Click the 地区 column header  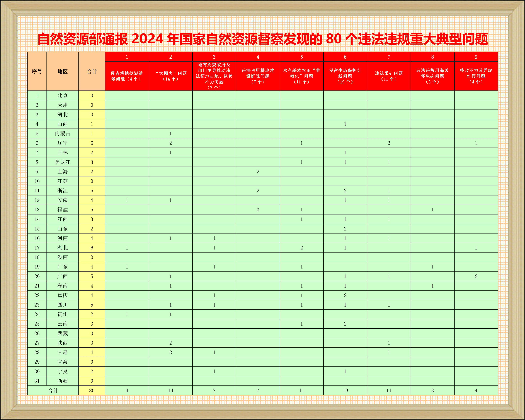62,71
